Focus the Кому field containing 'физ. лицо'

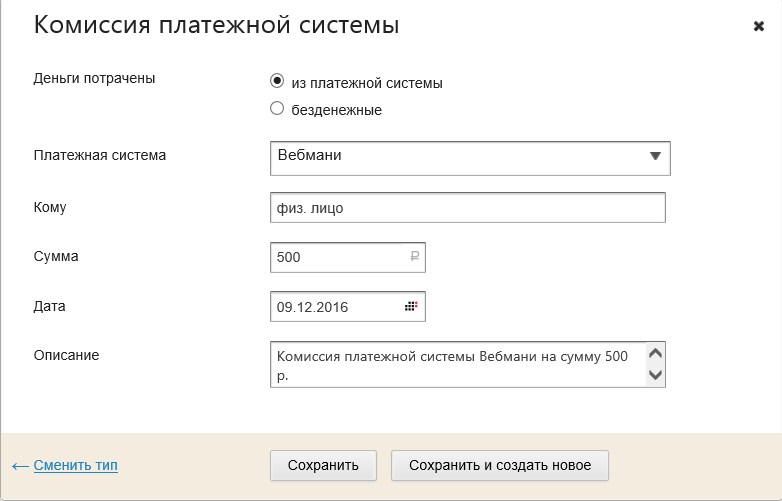click(467, 208)
